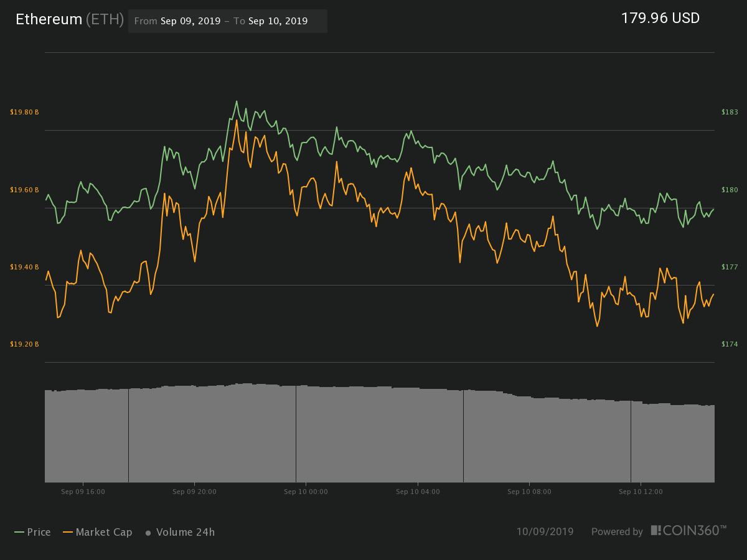Click the Sep 09 16:00 time axis label

tap(83, 492)
